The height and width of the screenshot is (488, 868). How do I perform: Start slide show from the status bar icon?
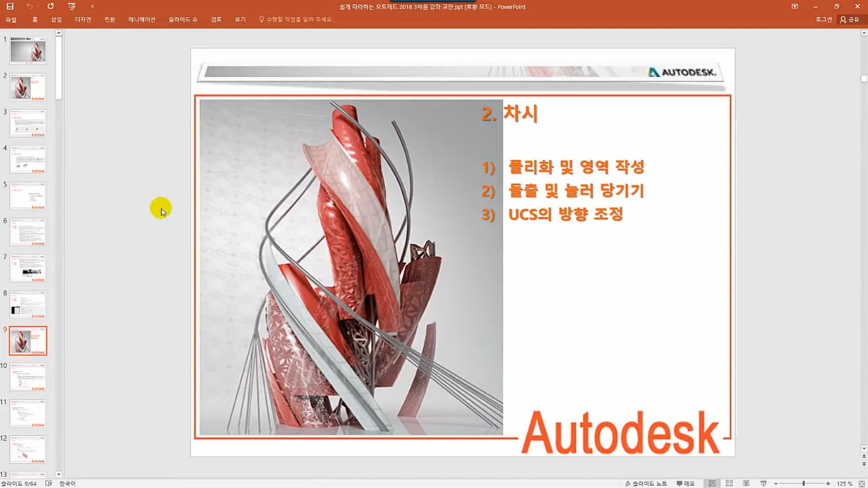tap(764, 483)
